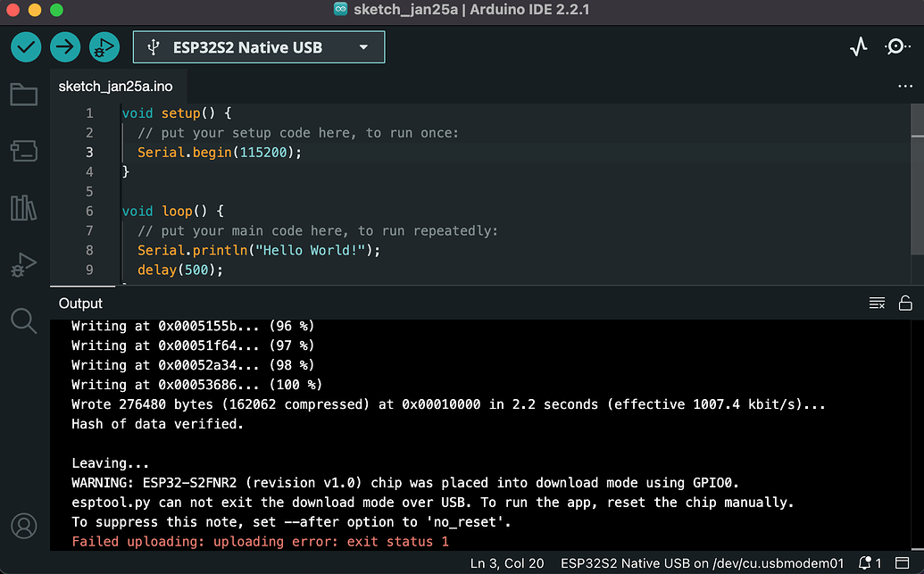The width and height of the screenshot is (924, 574).
Task: Upload the sketch using the arrow icon
Action: (64, 46)
